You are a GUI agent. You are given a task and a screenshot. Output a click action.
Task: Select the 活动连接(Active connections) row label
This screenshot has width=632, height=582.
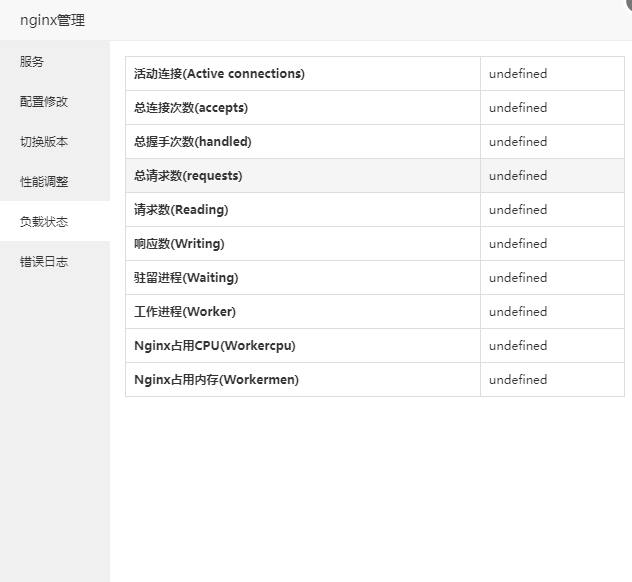pos(219,74)
